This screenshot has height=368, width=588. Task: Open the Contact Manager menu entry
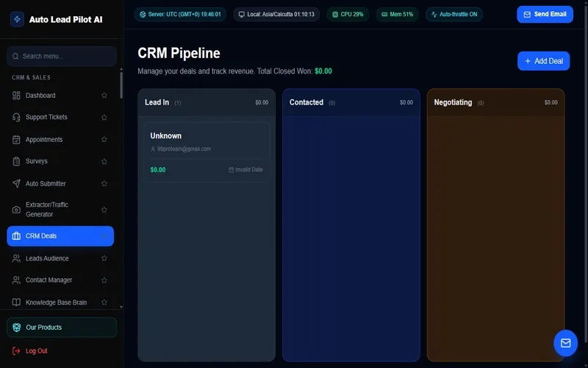(60, 280)
